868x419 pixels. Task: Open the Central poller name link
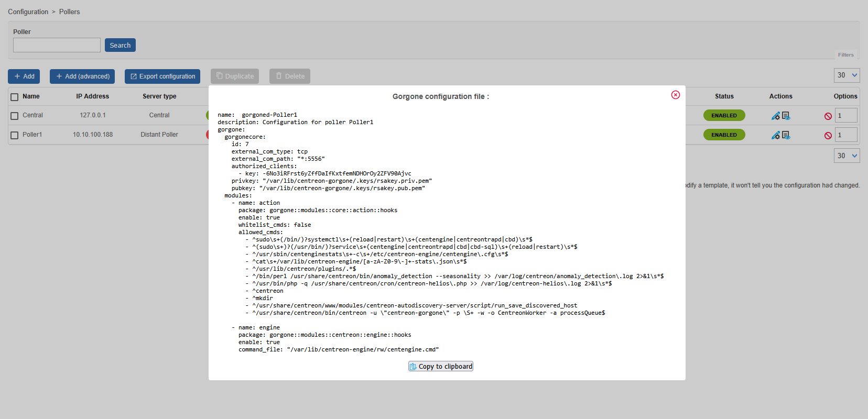pos(32,115)
